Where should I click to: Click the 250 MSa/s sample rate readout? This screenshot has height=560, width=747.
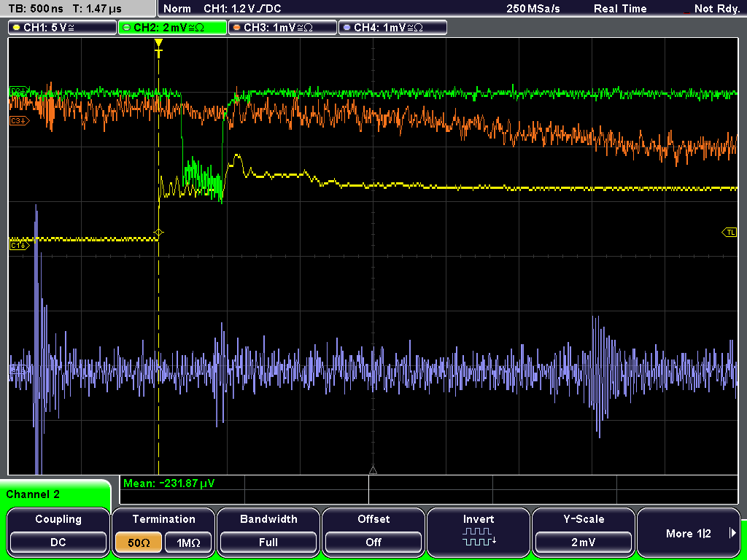tap(533, 9)
